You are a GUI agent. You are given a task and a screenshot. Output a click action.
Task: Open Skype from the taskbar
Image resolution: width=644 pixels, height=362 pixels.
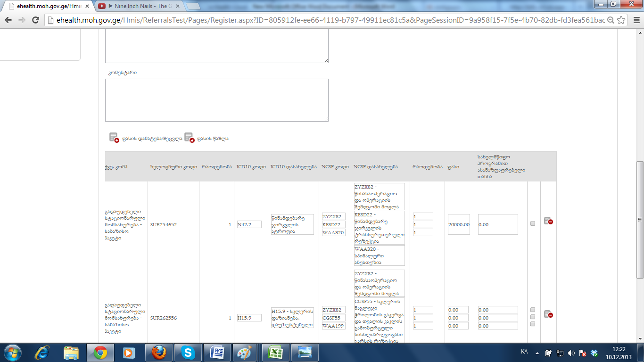click(x=188, y=353)
